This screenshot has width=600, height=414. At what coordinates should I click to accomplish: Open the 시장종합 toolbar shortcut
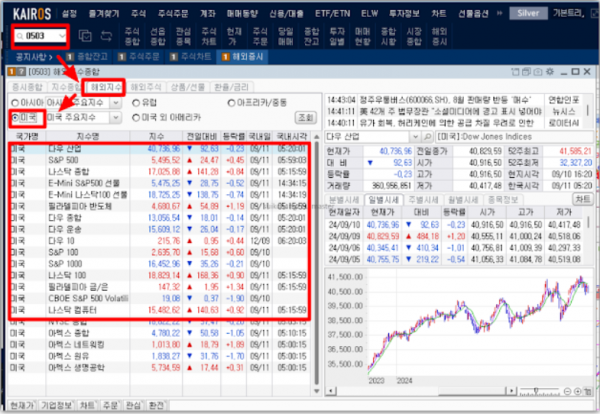414,36
